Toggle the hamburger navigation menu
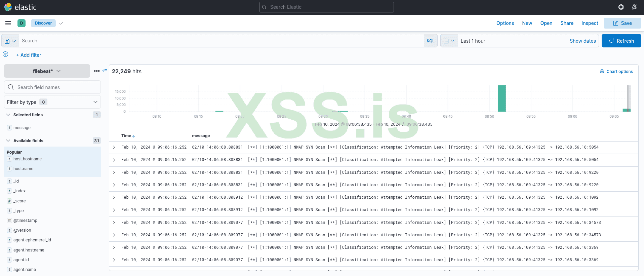 pyautogui.click(x=8, y=23)
